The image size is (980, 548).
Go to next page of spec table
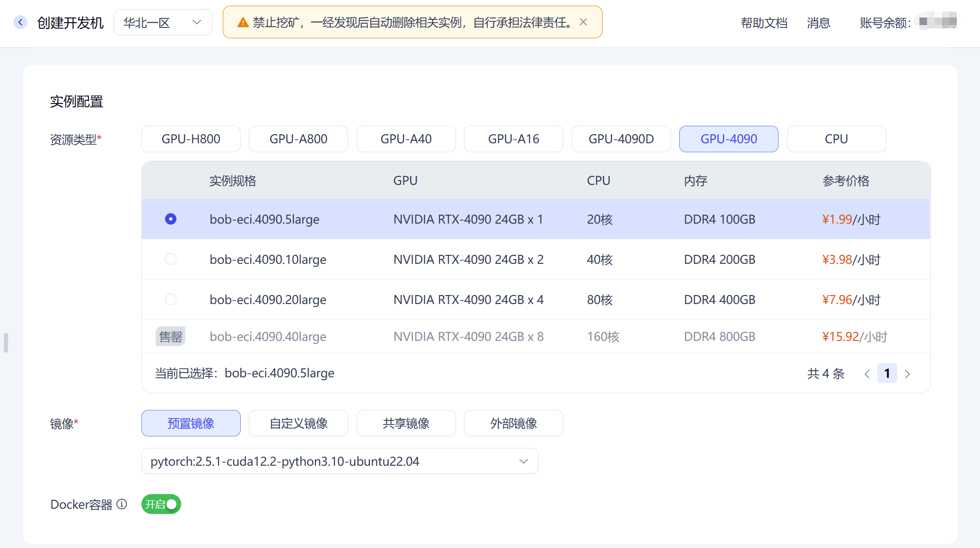tap(907, 374)
